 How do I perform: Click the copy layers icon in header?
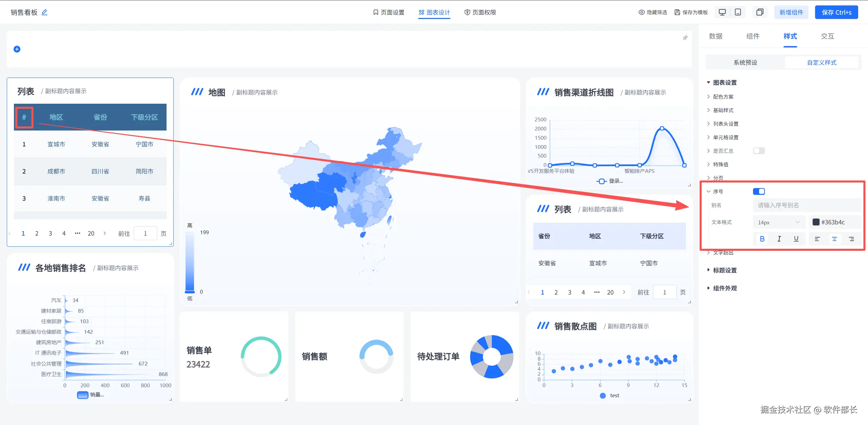pyautogui.click(x=760, y=12)
